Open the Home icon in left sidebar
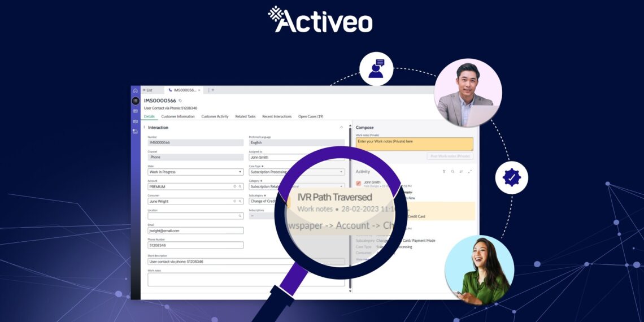Viewport: 644px width, 322px height. coord(136,90)
